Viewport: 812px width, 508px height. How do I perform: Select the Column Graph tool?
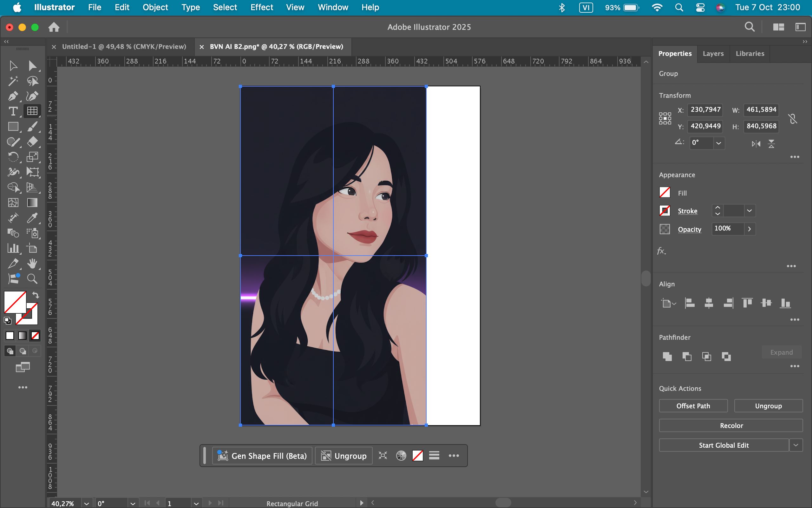point(13,248)
